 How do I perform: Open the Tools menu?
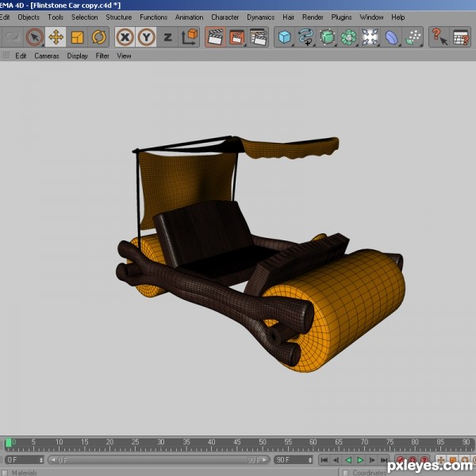point(56,17)
